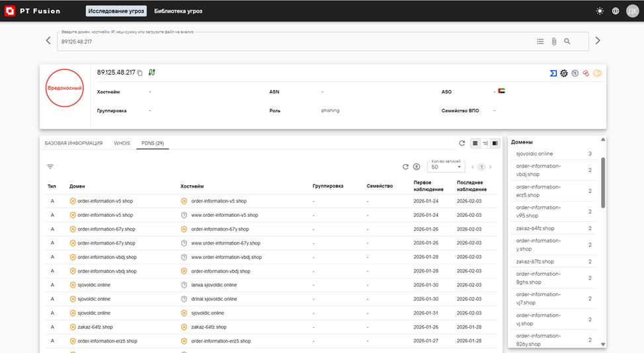Open Библиотека угроз in top menu
The width and height of the screenshot is (644, 353).
click(179, 11)
